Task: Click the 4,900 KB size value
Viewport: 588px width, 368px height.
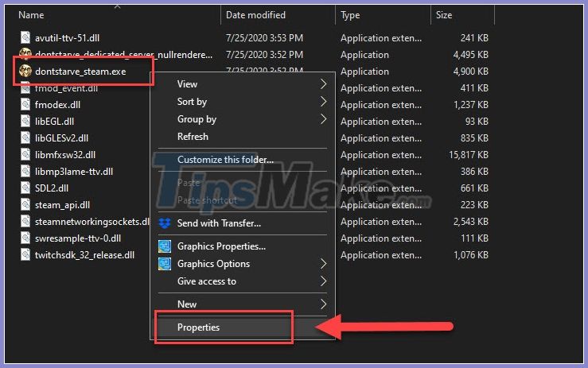Action: pos(470,72)
